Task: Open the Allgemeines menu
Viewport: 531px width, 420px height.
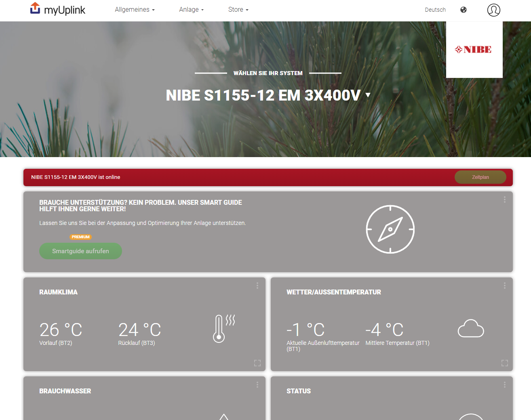Action: click(x=135, y=10)
